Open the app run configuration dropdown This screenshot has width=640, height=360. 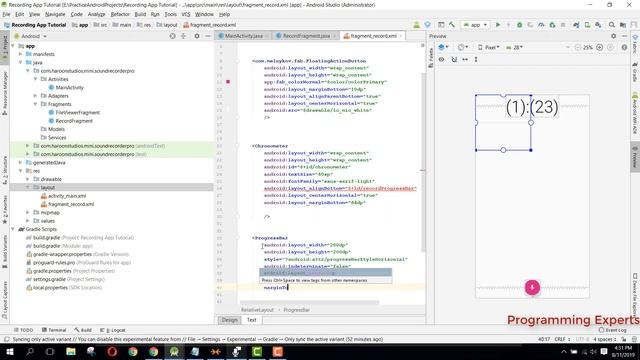[x=475, y=25]
